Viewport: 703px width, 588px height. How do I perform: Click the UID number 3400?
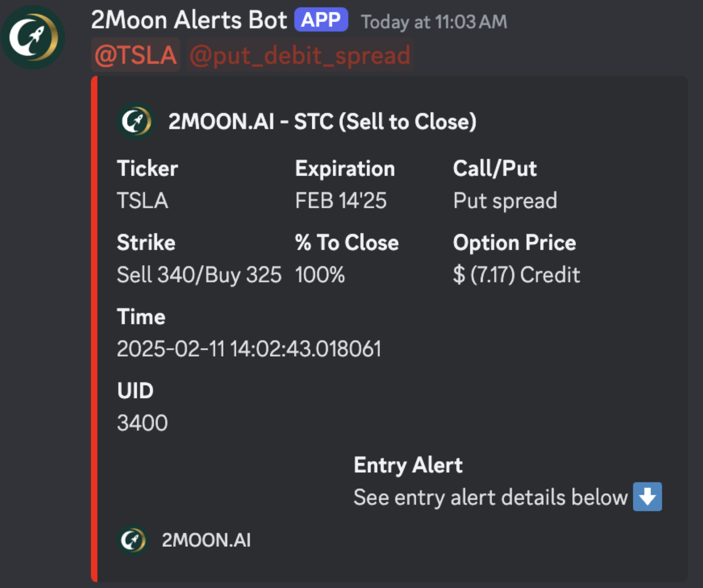pos(143,423)
